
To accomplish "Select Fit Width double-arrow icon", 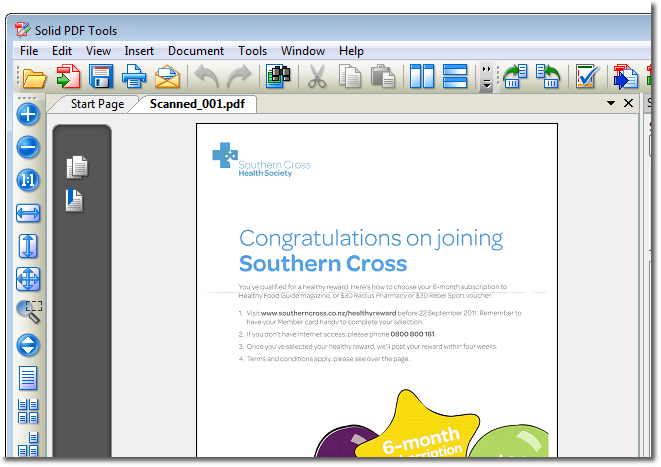I will point(28,213).
